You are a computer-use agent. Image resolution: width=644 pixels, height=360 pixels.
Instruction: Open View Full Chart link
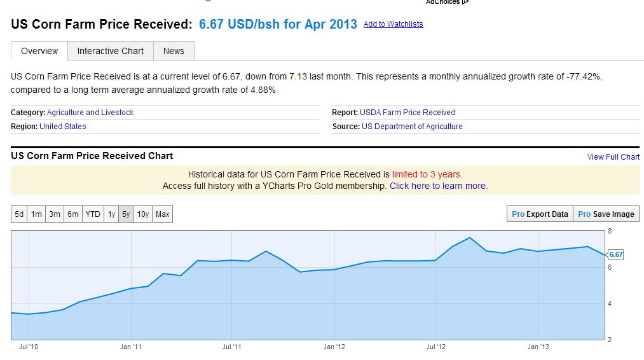coord(613,157)
